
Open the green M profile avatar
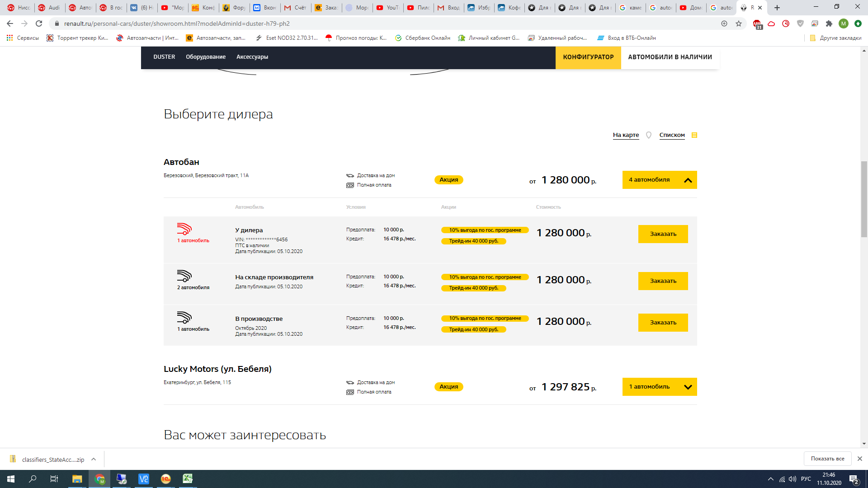[844, 23]
